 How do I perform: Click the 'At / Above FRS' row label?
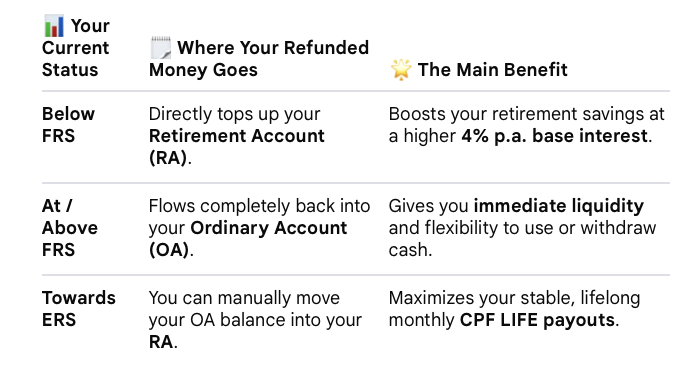(x=70, y=228)
